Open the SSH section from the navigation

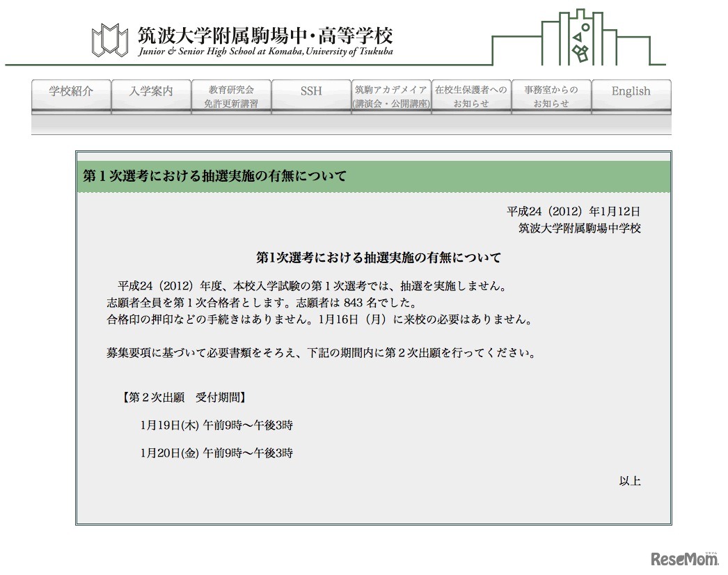tap(310, 92)
